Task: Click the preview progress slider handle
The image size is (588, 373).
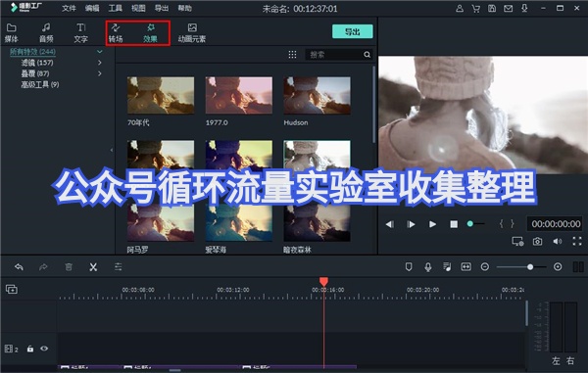Action: pyautogui.click(x=469, y=223)
